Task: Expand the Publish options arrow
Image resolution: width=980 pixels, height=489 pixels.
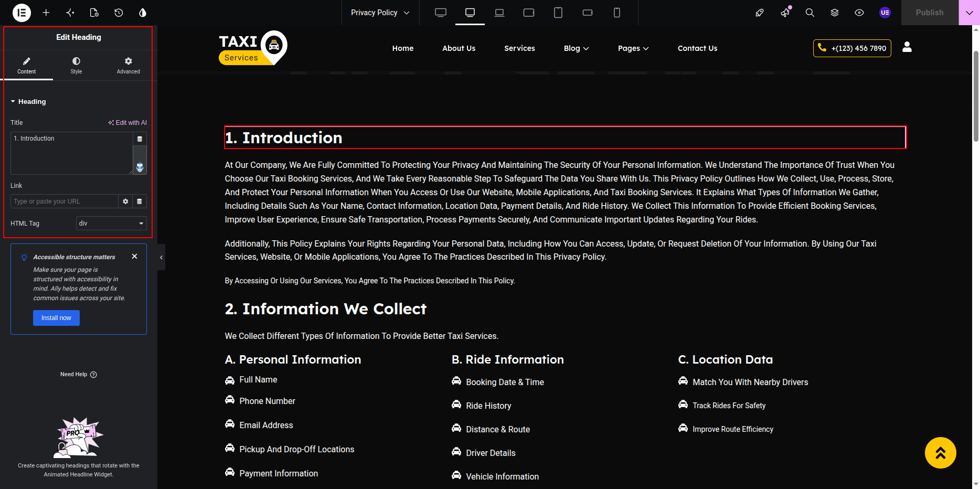Action: [x=969, y=13]
